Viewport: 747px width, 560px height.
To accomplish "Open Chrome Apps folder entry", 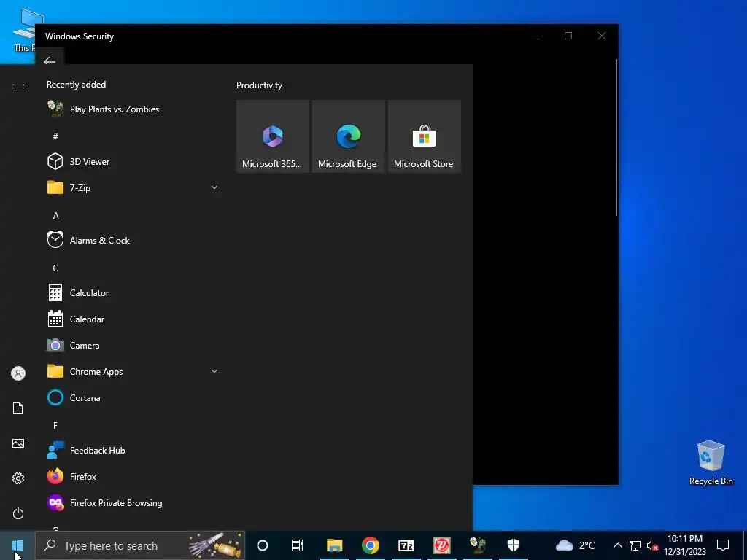I will pyautogui.click(x=133, y=371).
